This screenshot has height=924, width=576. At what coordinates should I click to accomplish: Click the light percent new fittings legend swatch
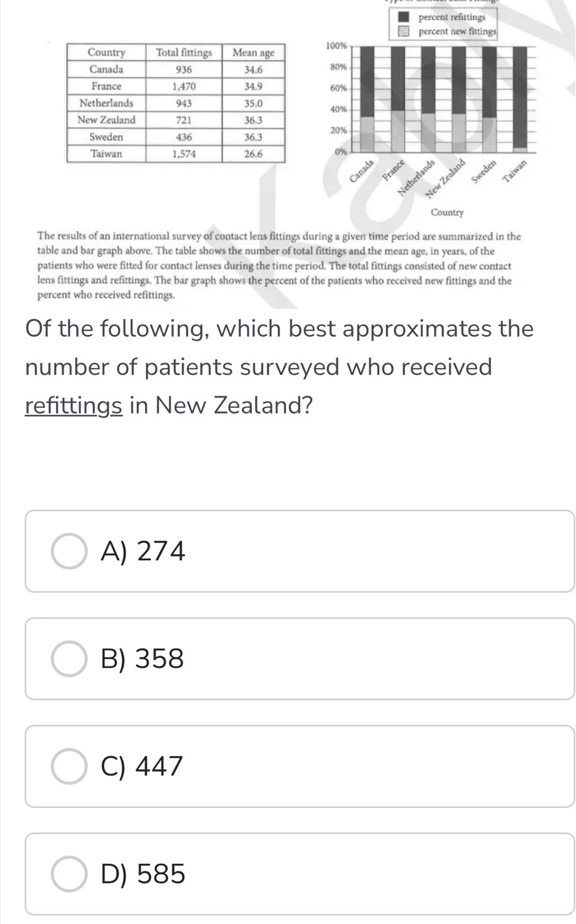tap(403, 31)
